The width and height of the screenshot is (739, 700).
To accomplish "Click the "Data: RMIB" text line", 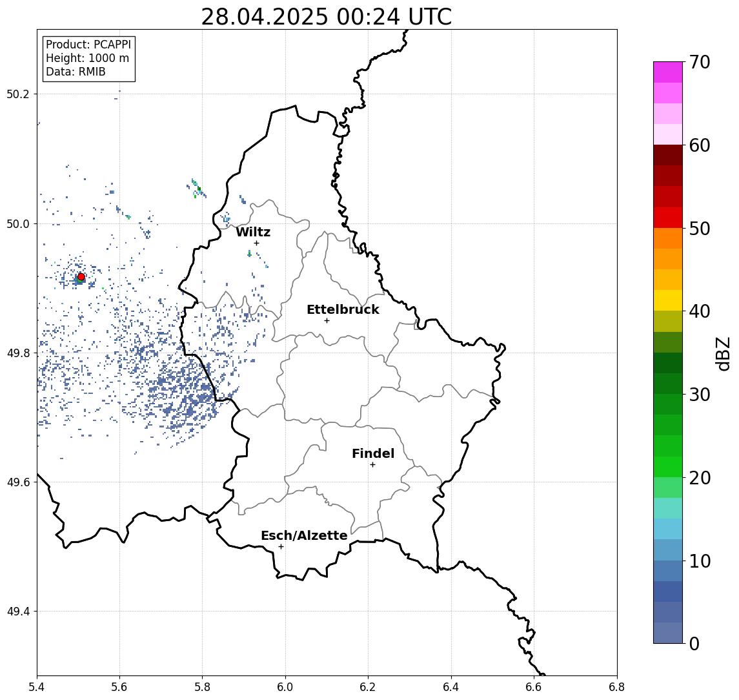I will click(x=76, y=72).
